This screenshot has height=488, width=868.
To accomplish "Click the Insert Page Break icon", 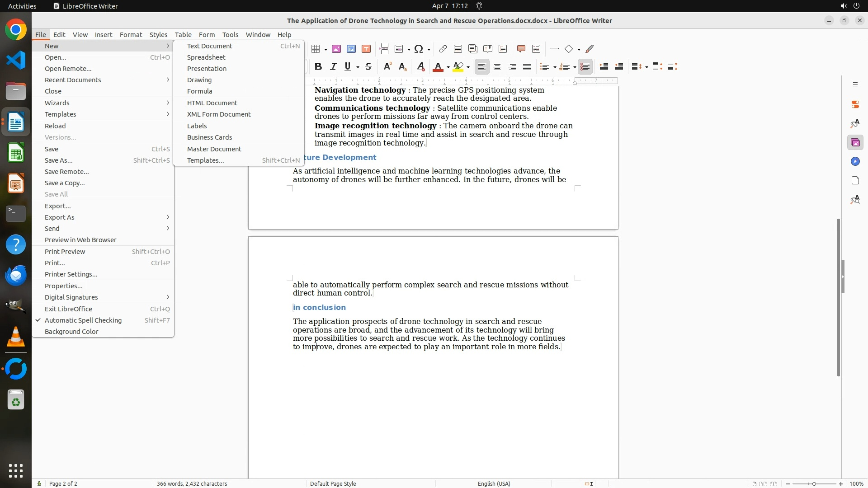I will [x=384, y=49].
